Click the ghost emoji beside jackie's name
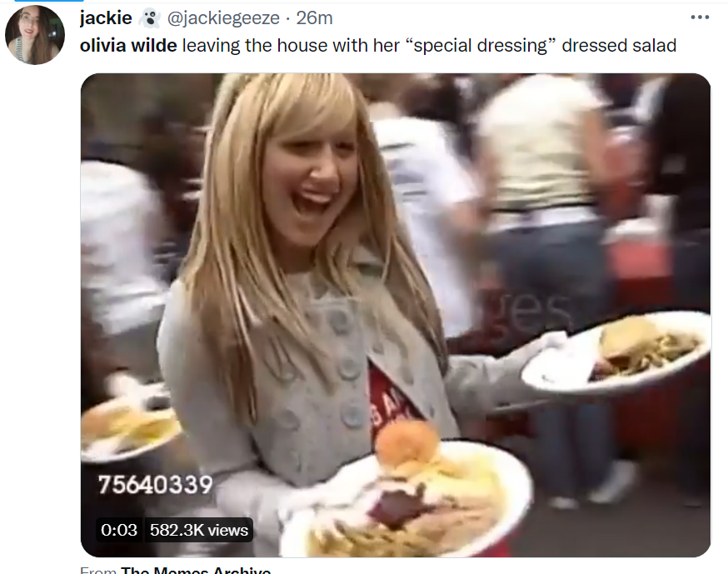Viewport: 728px width, 574px height. click(149, 17)
